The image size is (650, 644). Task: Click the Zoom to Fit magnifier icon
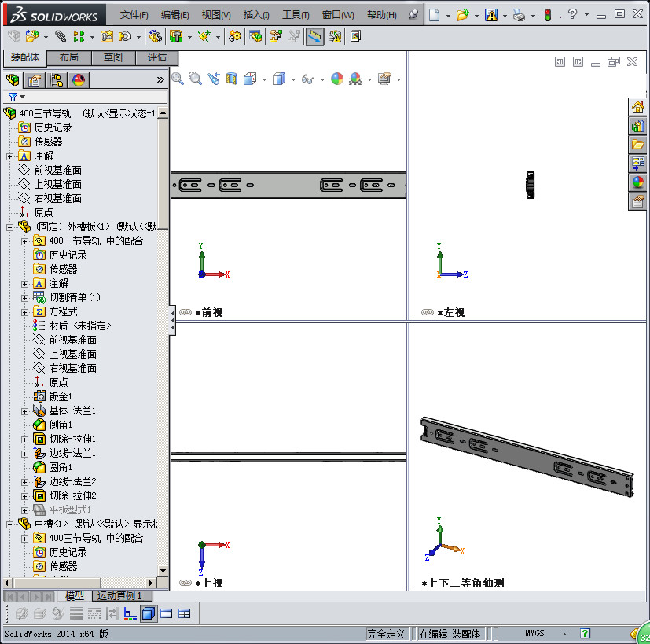pyautogui.click(x=178, y=79)
